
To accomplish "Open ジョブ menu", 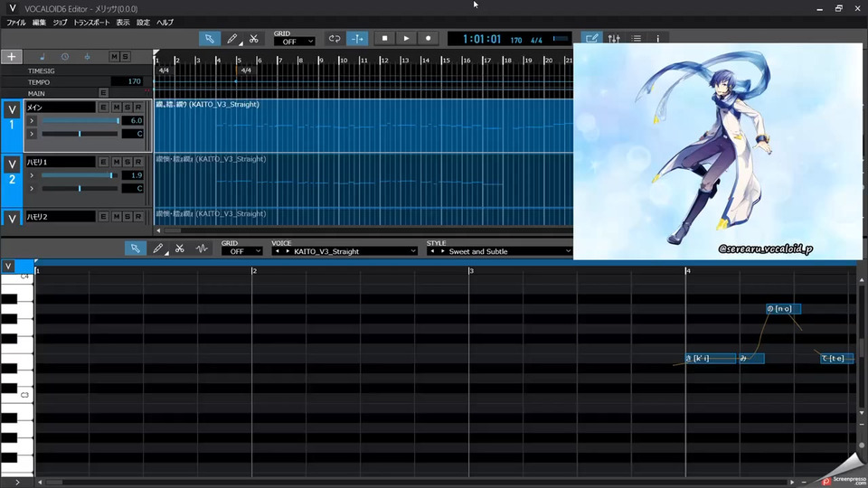I will click(60, 22).
